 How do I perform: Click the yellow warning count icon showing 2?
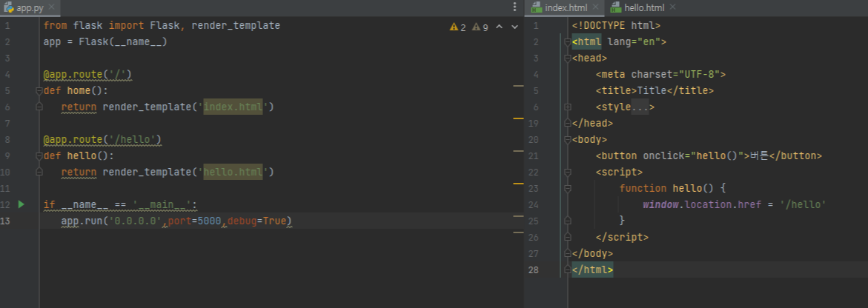[x=454, y=27]
